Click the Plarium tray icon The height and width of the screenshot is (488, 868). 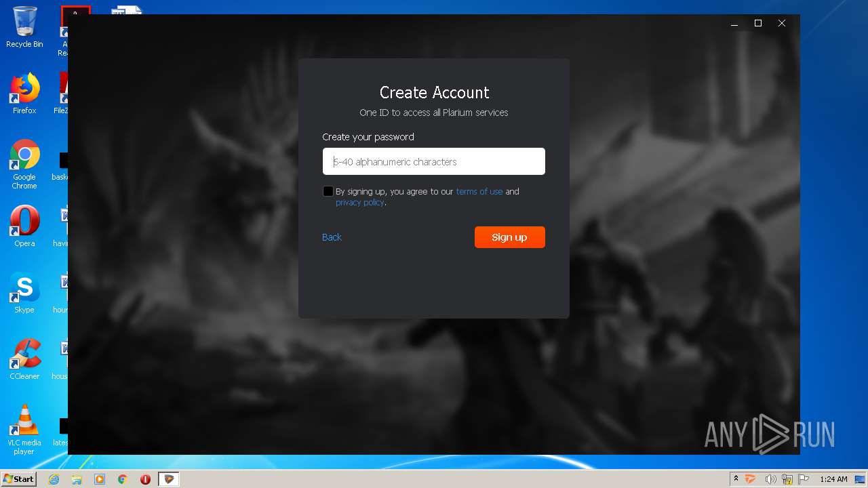[751, 479]
